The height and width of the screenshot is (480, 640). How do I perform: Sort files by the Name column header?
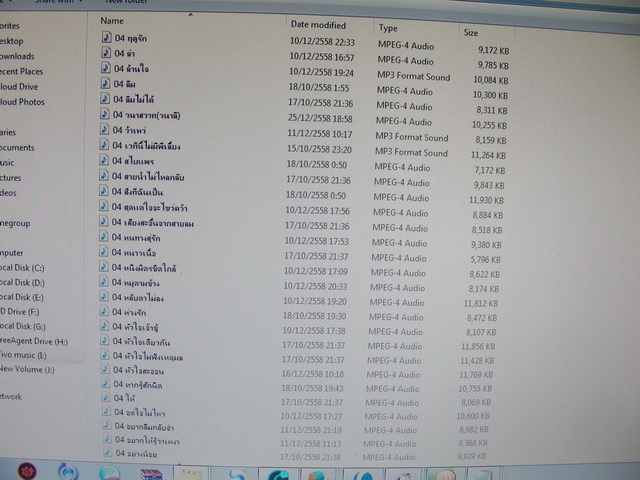[x=112, y=21]
